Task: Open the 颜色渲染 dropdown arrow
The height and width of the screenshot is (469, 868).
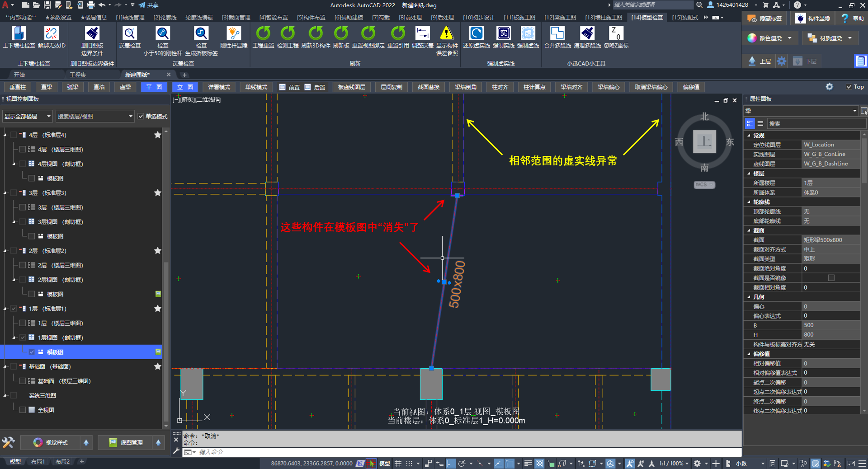Action: [x=790, y=38]
